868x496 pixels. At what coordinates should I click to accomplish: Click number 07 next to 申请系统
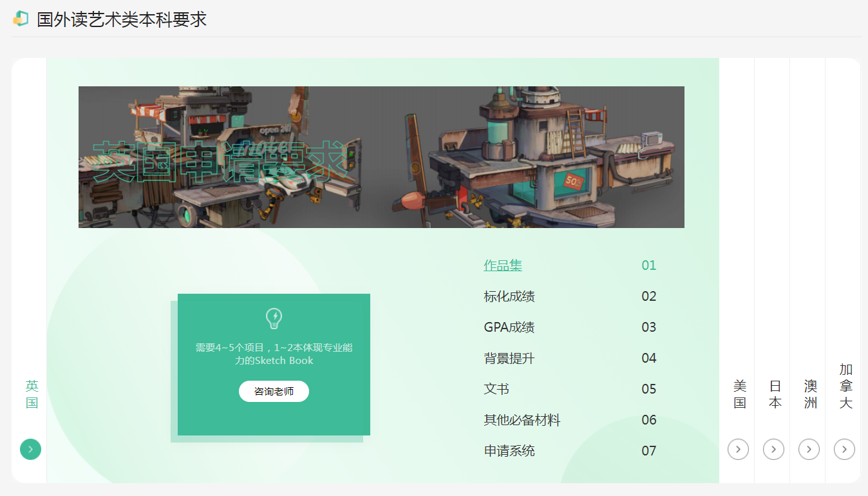pos(648,451)
